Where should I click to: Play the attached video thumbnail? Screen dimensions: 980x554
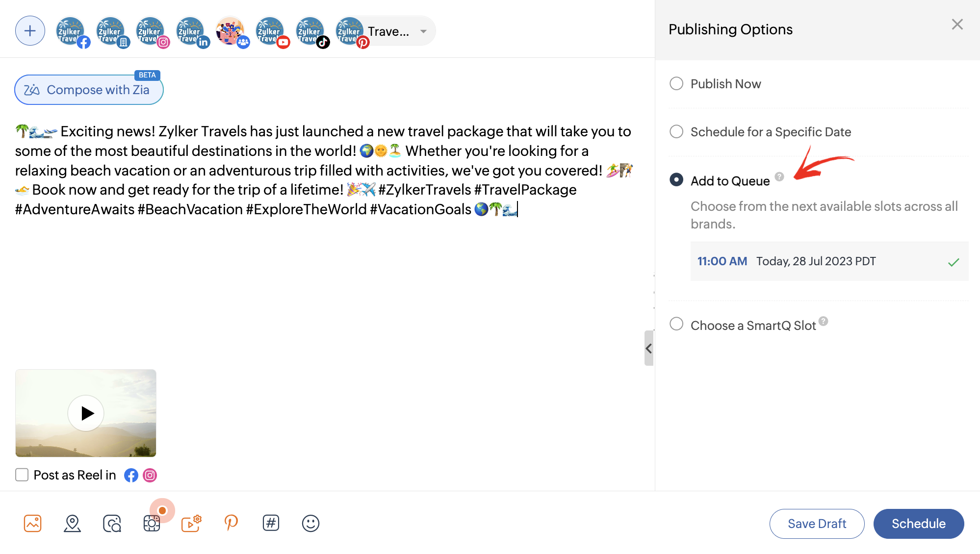tap(86, 413)
